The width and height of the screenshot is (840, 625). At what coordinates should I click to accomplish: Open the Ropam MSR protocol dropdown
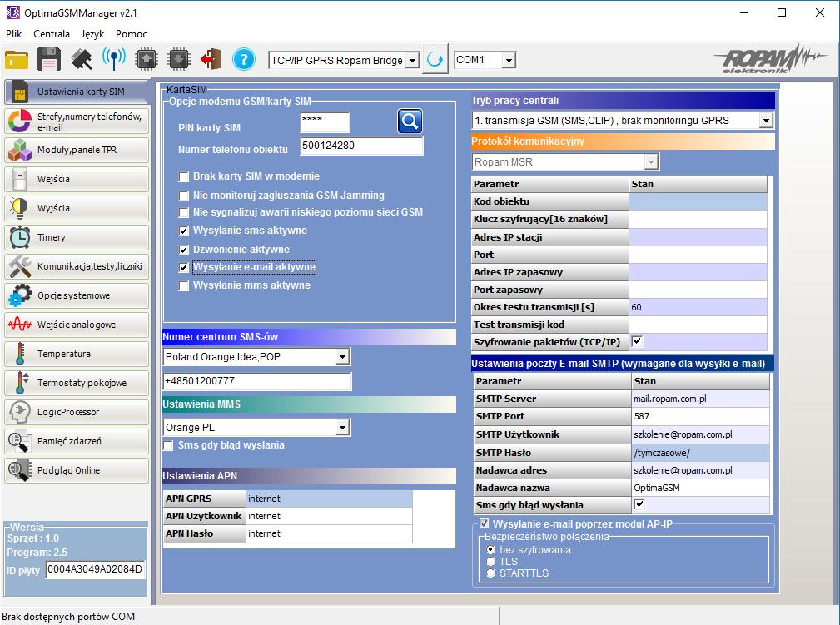pos(651,161)
